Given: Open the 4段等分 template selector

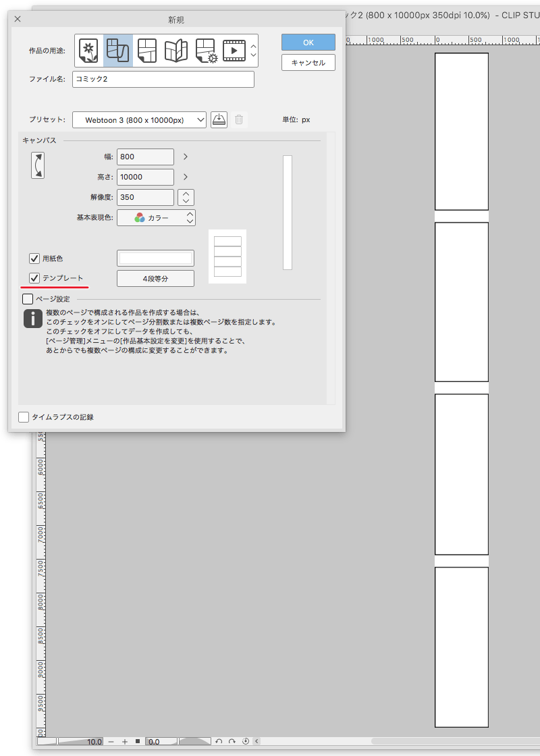Looking at the screenshot, I should (156, 278).
